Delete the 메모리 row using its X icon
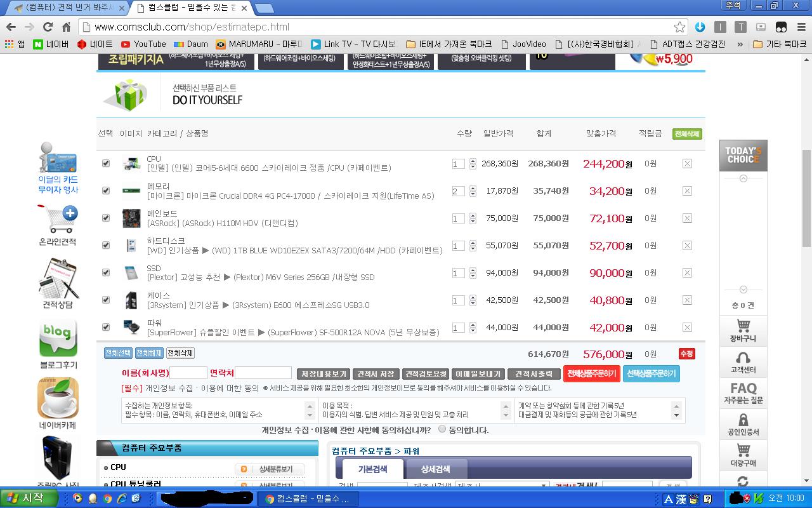This screenshot has width=812, height=508. pos(687,191)
